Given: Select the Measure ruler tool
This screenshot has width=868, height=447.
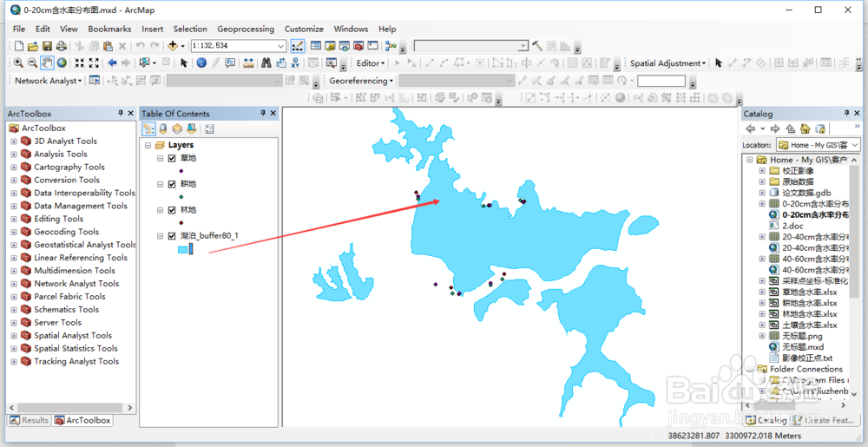Looking at the screenshot, I should 248,63.
